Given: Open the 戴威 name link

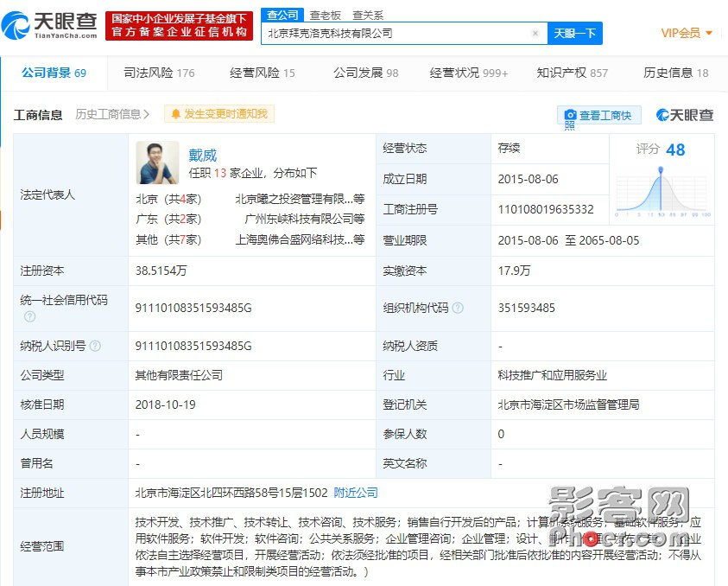Looking at the screenshot, I should [x=202, y=155].
